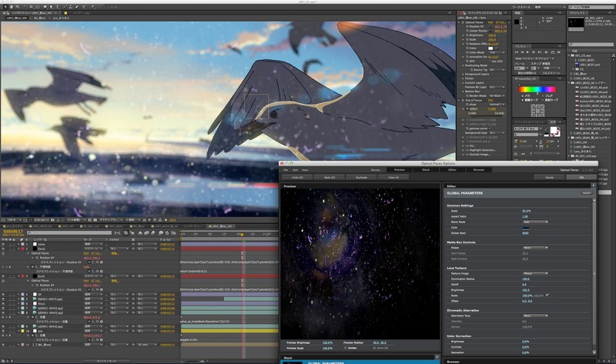616x364 pixels.
Task: Open Render Mode On Black dropdown
Action: pyautogui.click(x=497, y=96)
